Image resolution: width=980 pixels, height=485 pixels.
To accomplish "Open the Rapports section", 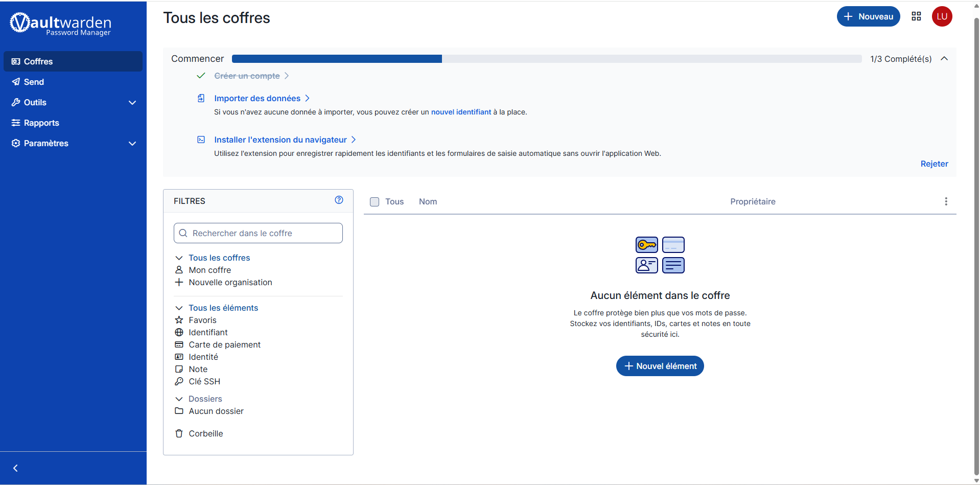I will (x=41, y=123).
